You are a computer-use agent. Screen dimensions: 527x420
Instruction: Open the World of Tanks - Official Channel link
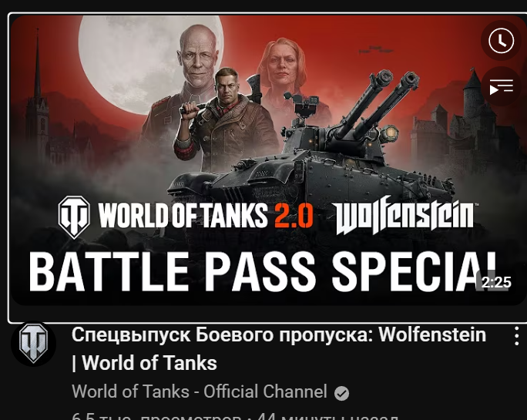click(x=200, y=391)
